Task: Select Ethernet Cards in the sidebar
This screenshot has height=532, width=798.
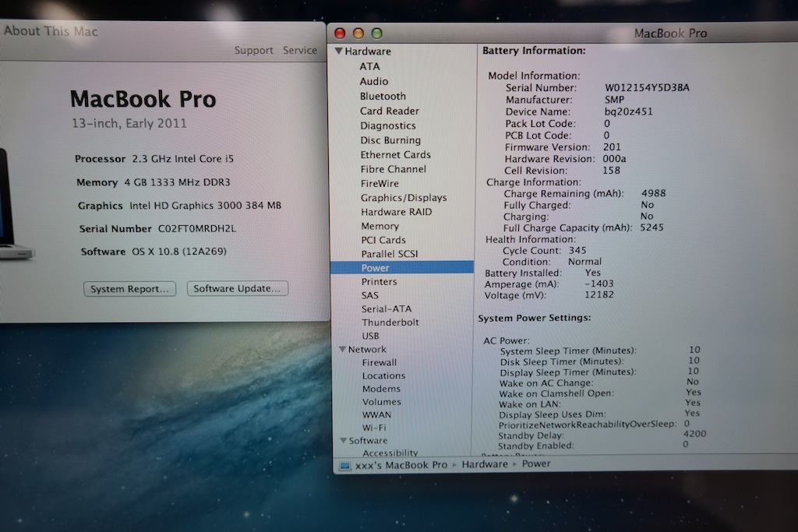Action: [x=395, y=155]
